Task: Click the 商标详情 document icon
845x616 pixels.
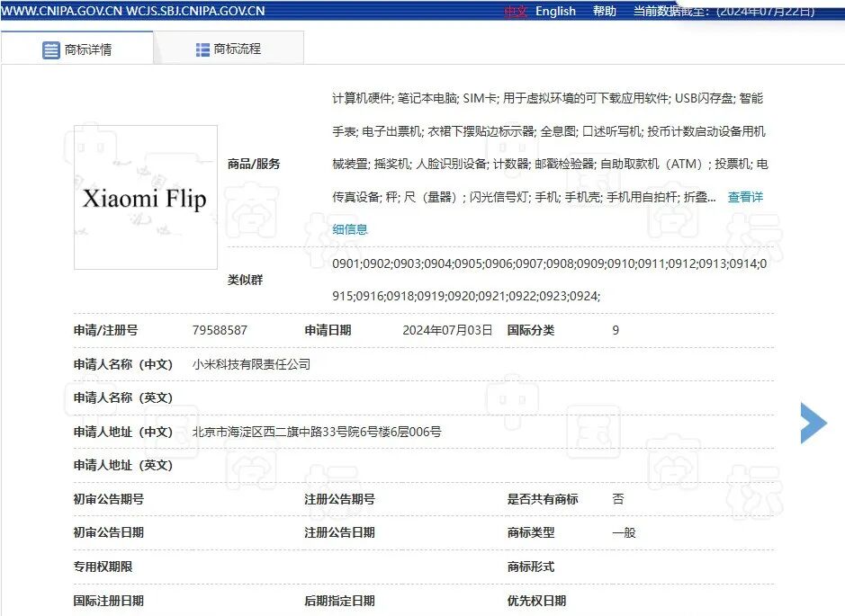Action: (51, 50)
